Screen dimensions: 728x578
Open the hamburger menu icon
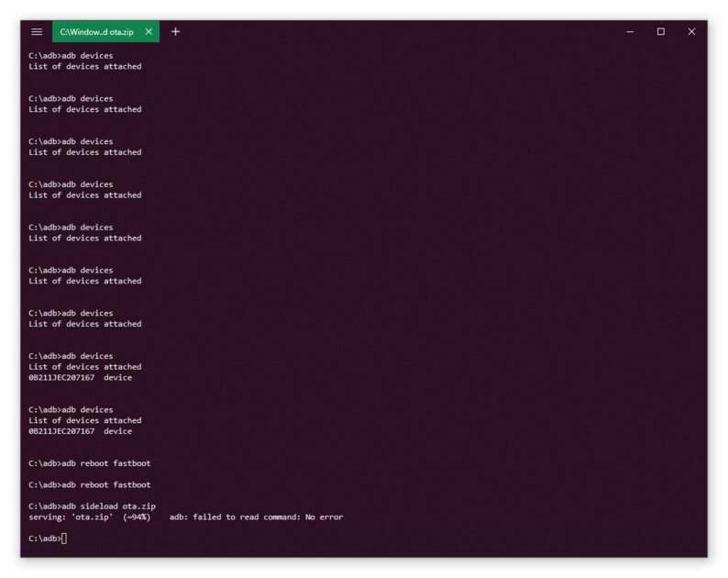37,31
